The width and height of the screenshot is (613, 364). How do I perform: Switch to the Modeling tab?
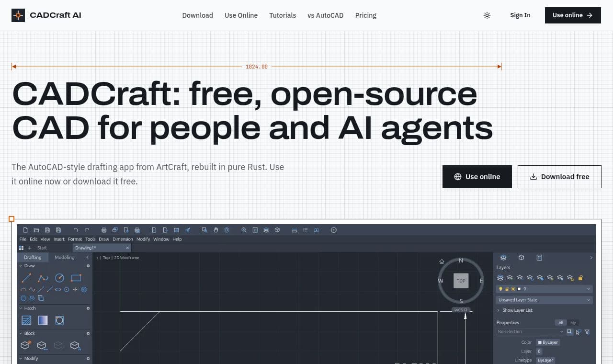tap(65, 257)
